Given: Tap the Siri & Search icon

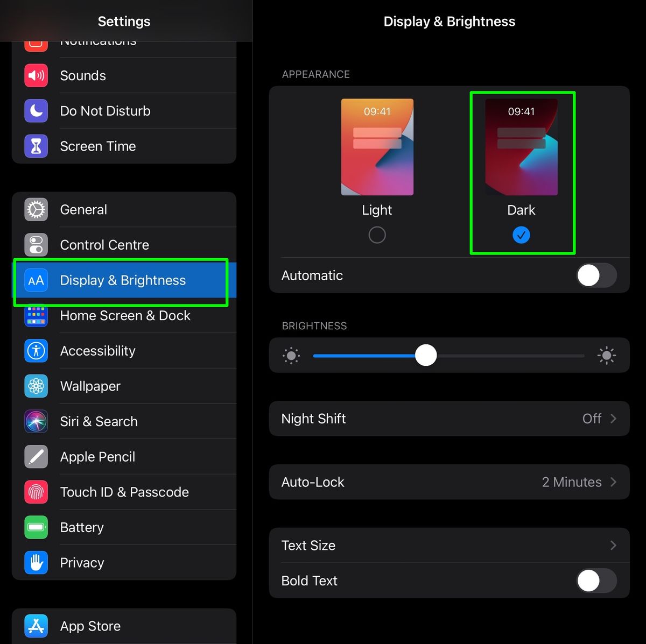Looking at the screenshot, I should [36, 421].
